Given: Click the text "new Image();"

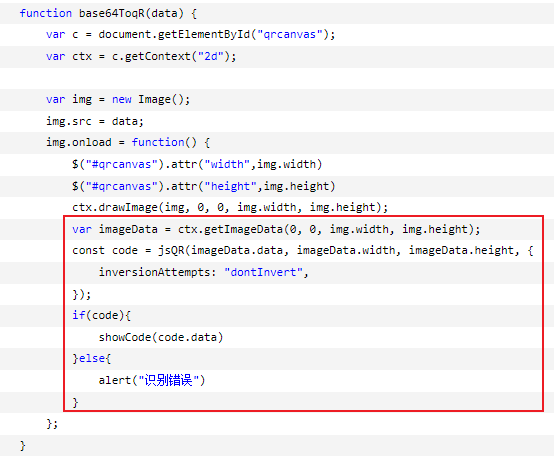Looking at the screenshot, I should [151, 100].
